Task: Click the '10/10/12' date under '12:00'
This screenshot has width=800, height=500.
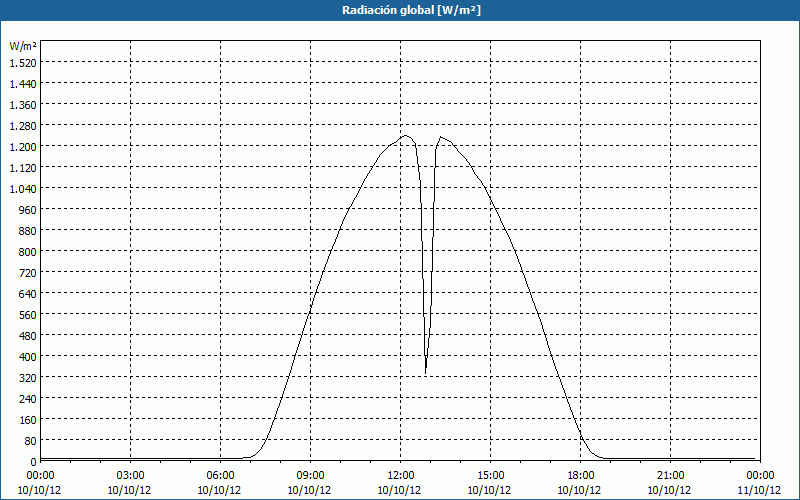Action: pos(399,490)
